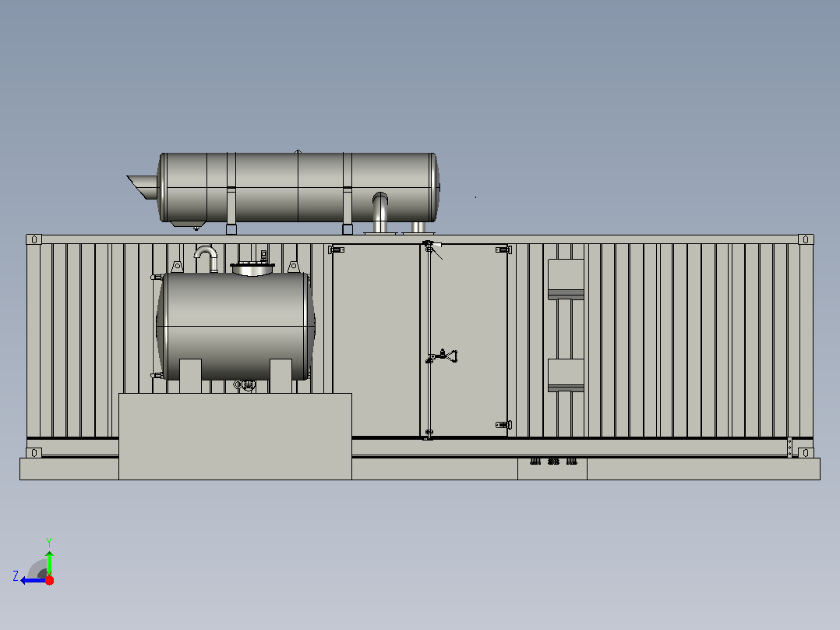Select the large pedestal box under the fuel tank
Image resolution: width=840 pixels, height=630 pixels.
coord(235,437)
